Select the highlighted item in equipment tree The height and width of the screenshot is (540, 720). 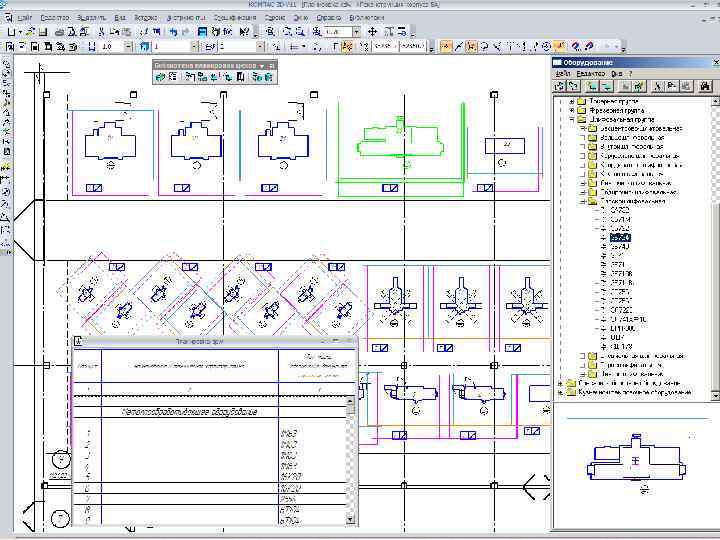pyautogui.click(x=620, y=238)
